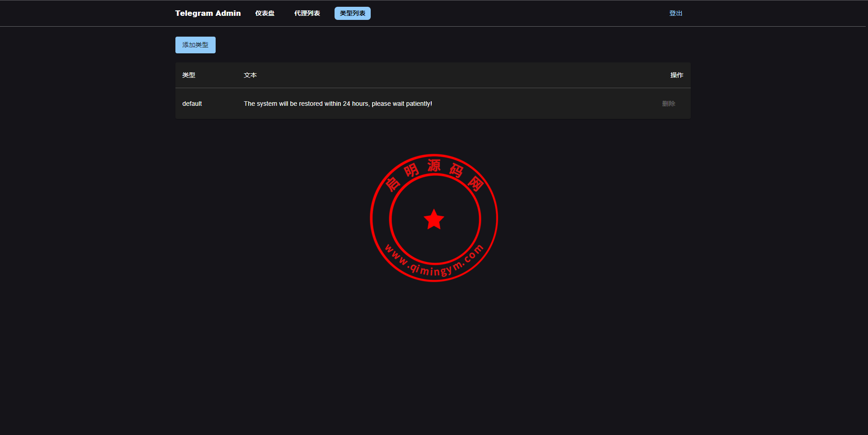
Task: Select the 'default' type cell
Action: coord(192,104)
